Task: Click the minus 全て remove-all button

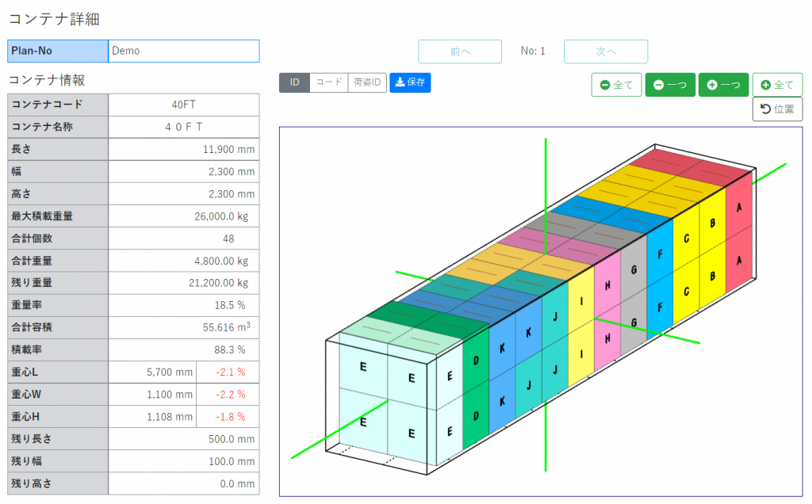Action: tap(616, 85)
